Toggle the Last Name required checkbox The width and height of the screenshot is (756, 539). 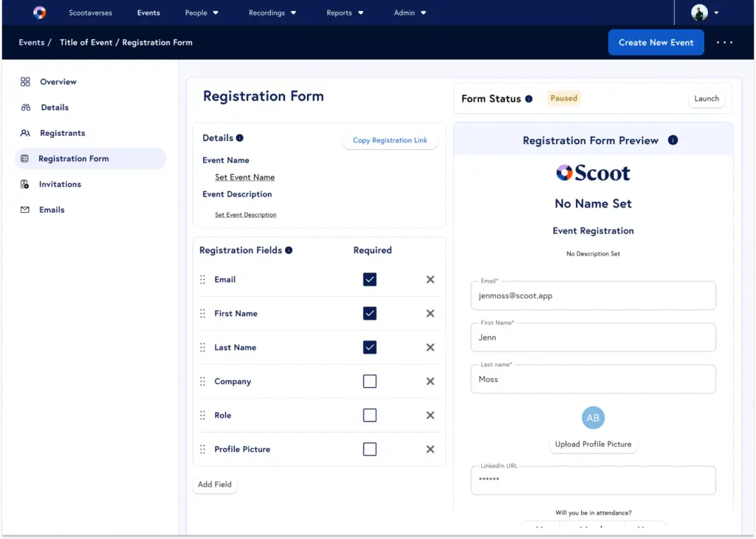370,348
